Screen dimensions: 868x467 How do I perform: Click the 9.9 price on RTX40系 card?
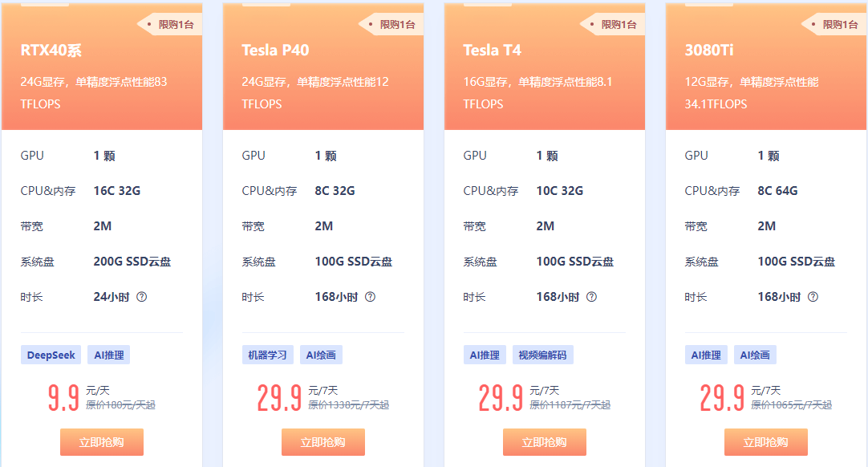coord(63,398)
